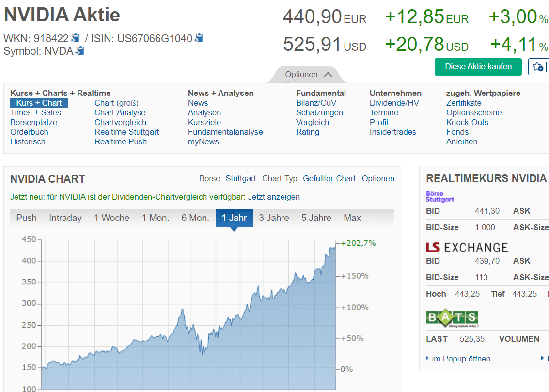Open Dividende/HV link
The width and height of the screenshot is (549, 392).
(394, 103)
